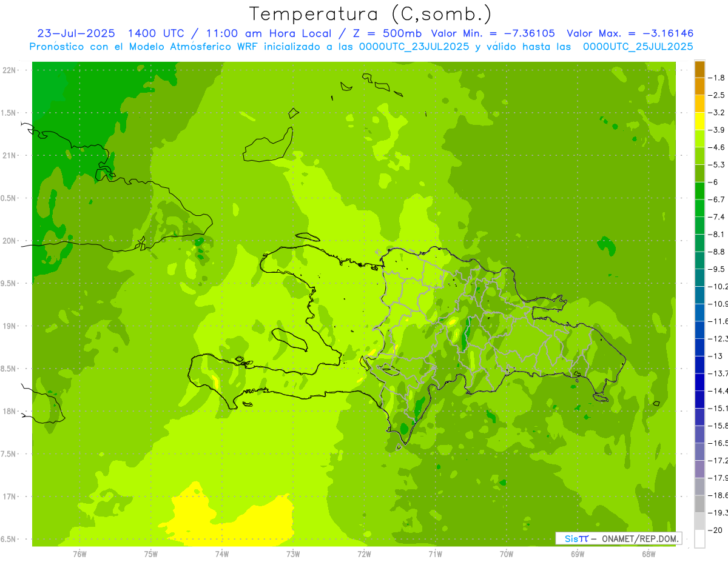Screen dimensions: 728x562
Task: Click the '18N' latitude axis label
Action: pyautogui.click(x=10, y=411)
